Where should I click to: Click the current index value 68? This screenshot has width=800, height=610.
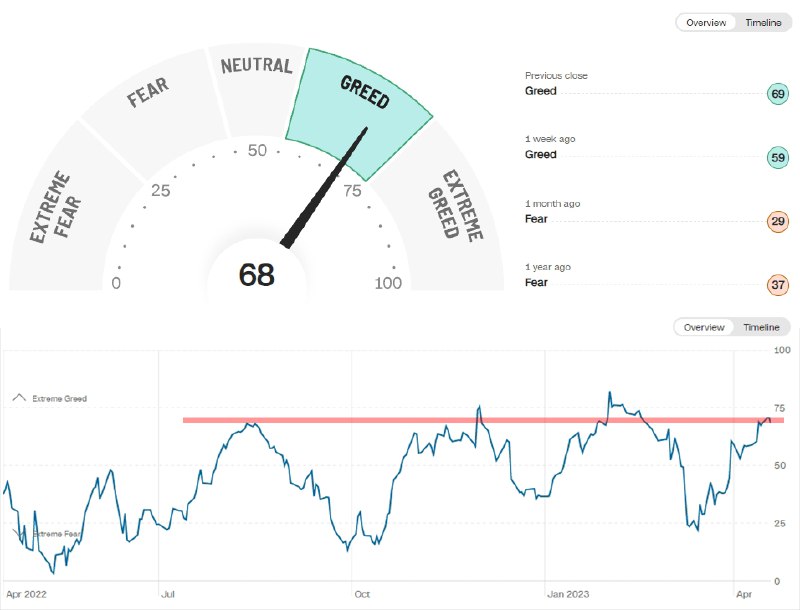(257, 274)
